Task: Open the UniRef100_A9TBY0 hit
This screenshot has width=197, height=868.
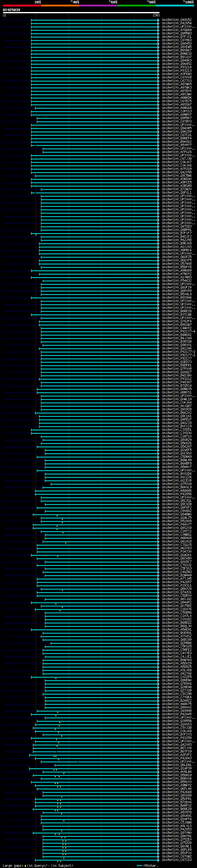Action: (177, 91)
